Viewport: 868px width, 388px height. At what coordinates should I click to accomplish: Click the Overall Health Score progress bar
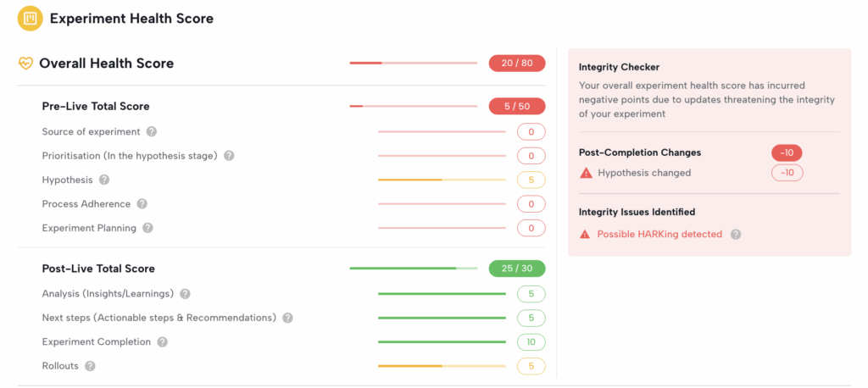414,63
